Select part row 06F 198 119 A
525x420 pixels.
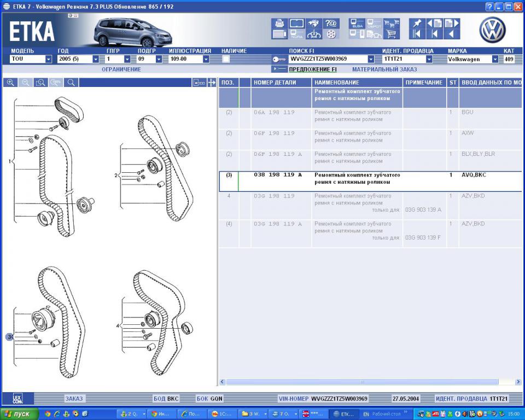tap(370, 160)
